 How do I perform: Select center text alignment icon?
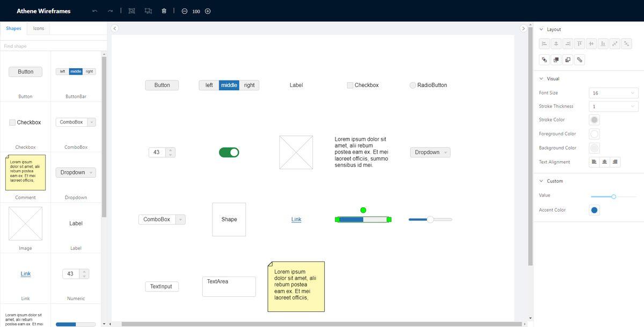click(x=605, y=162)
